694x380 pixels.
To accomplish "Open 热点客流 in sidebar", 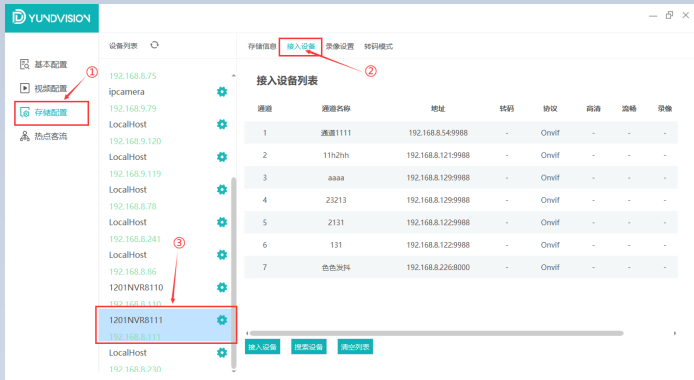I will [x=44, y=136].
